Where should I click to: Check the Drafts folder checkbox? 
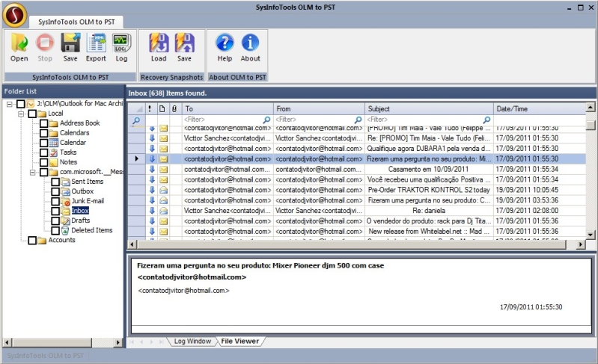[55, 220]
